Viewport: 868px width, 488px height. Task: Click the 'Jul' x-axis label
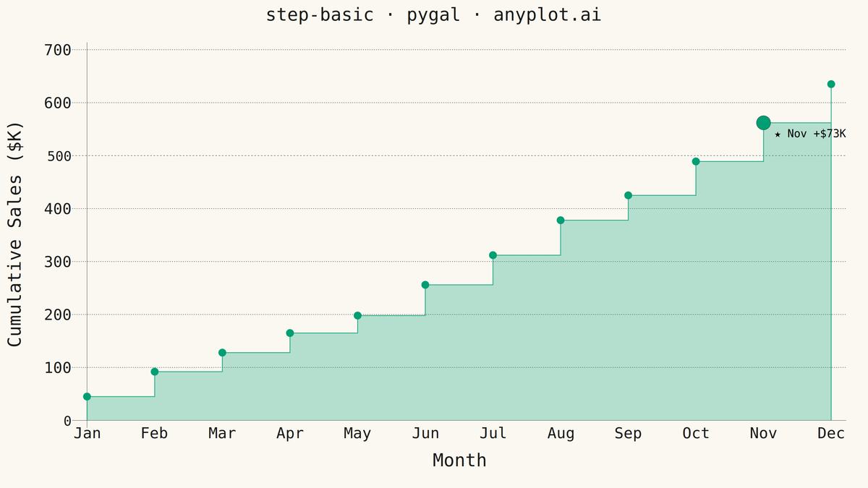coord(493,433)
